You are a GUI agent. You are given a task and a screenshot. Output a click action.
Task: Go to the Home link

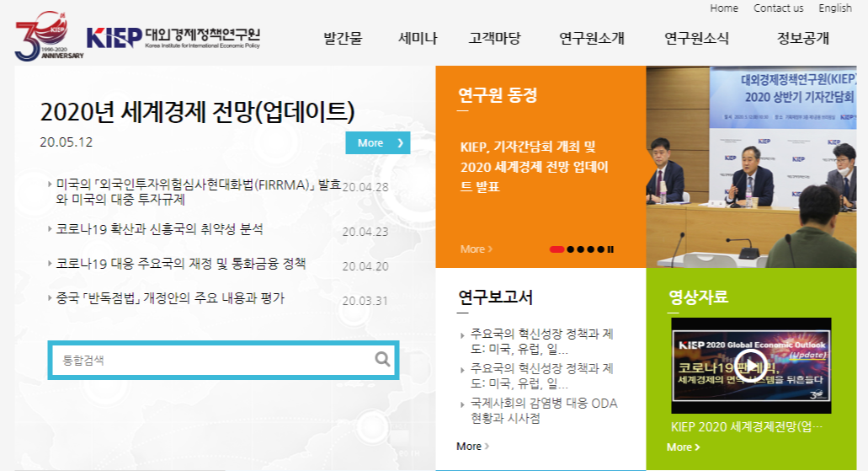pos(724,8)
